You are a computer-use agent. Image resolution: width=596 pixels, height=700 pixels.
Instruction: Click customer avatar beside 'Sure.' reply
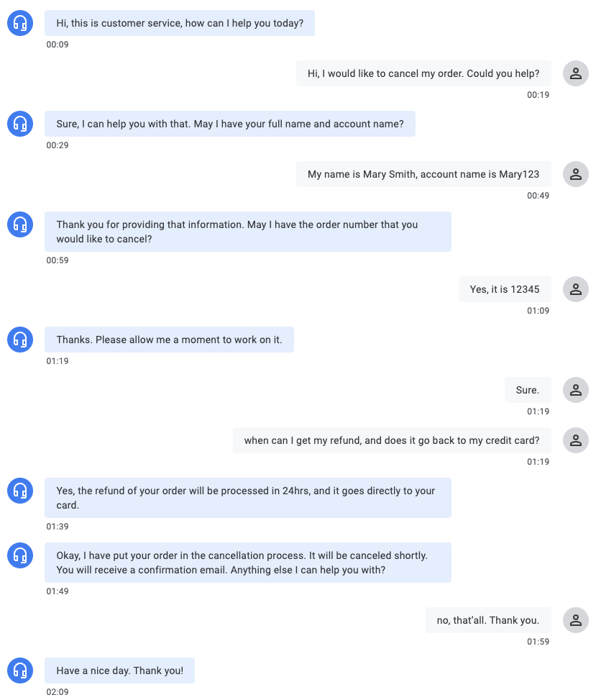coord(575,390)
